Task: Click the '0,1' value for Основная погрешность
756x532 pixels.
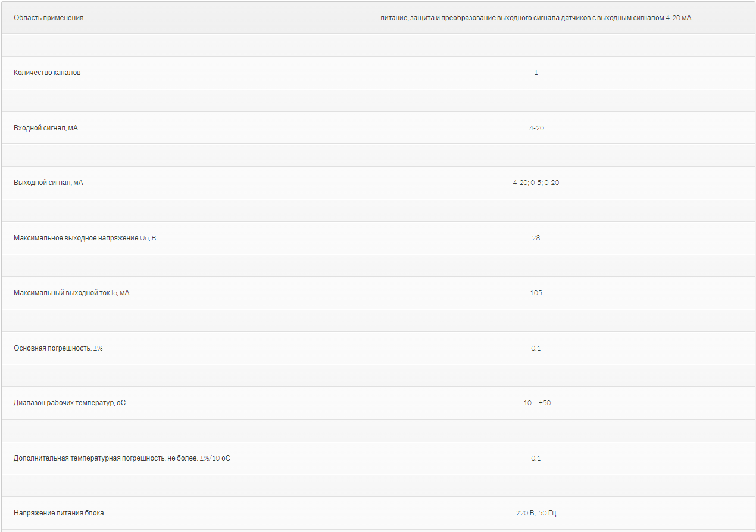Action: pos(536,348)
